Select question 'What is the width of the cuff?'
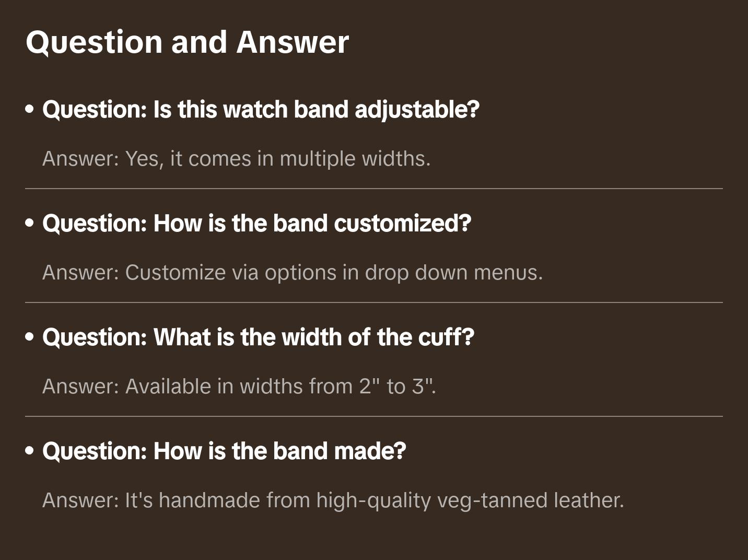 pos(258,337)
